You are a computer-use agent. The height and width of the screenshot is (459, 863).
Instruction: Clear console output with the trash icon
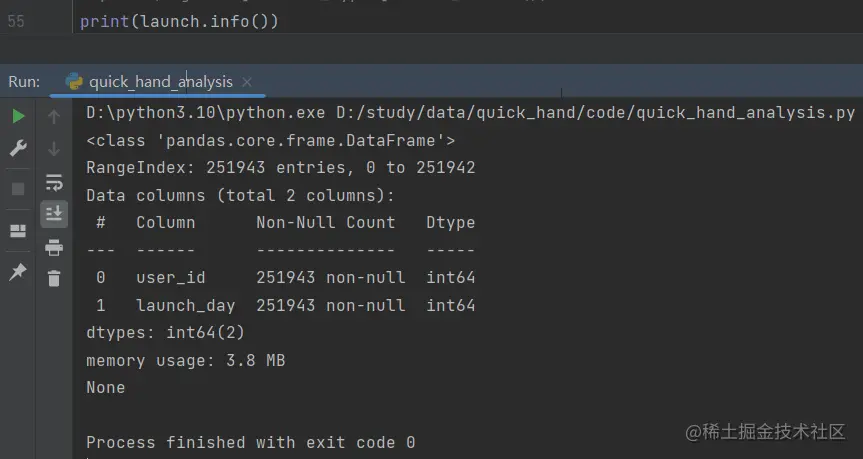pyautogui.click(x=54, y=278)
